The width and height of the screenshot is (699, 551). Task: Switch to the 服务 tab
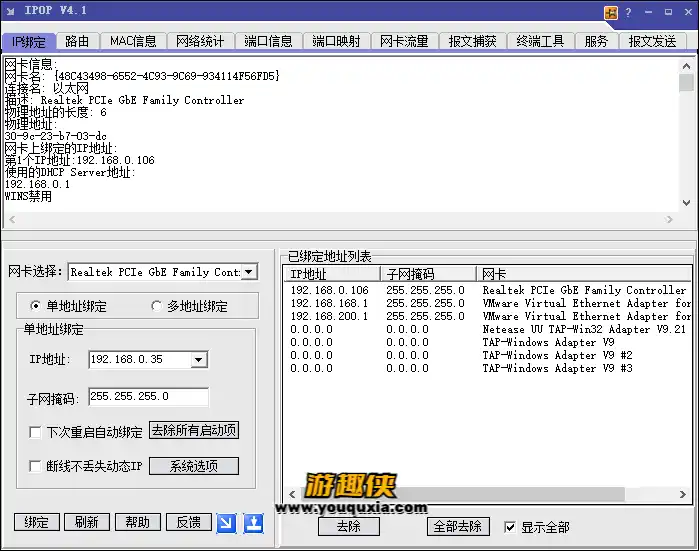point(596,41)
